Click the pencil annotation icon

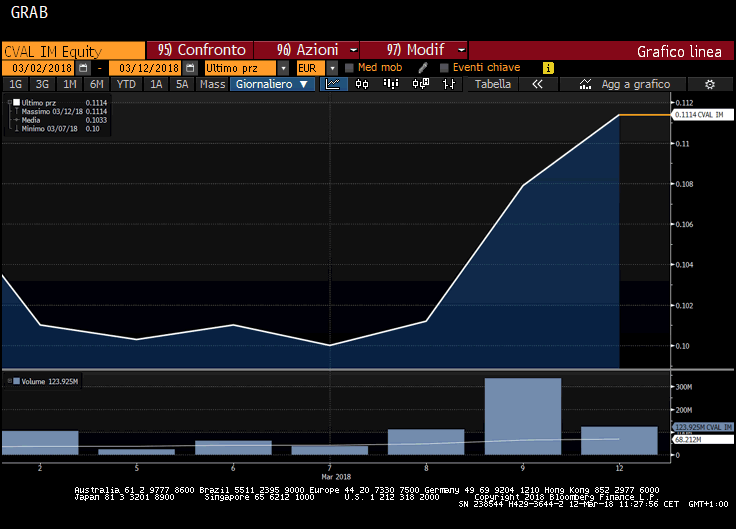(x=423, y=68)
